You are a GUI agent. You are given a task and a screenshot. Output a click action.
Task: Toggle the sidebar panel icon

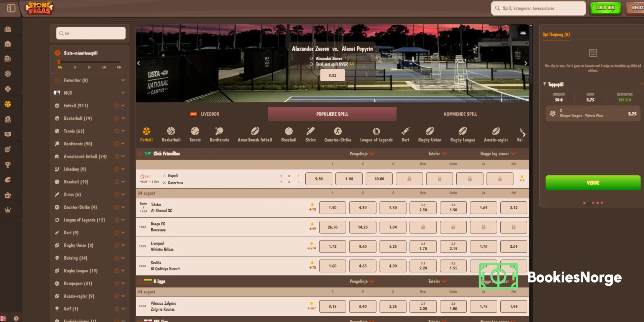[x=11, y=8]
